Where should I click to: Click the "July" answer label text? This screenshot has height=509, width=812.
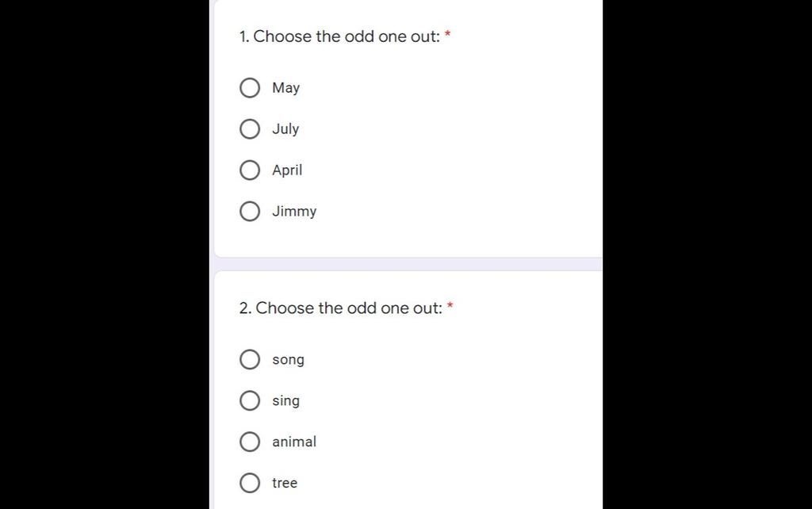point(285,129)
